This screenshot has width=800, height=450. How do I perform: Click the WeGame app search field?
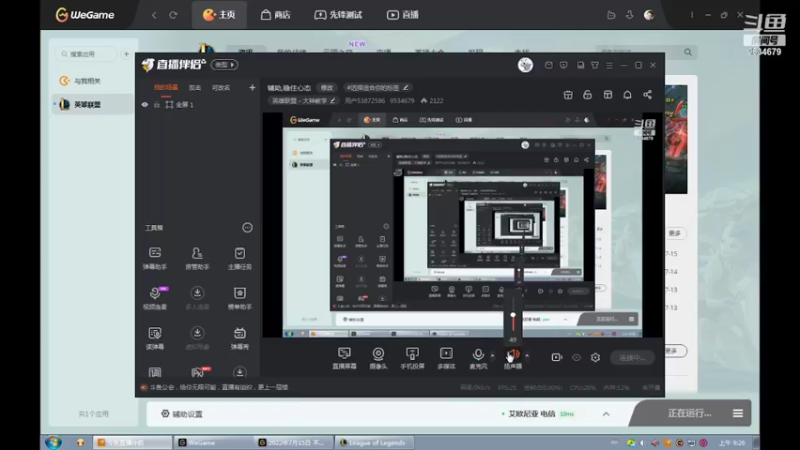coord(85,54)
